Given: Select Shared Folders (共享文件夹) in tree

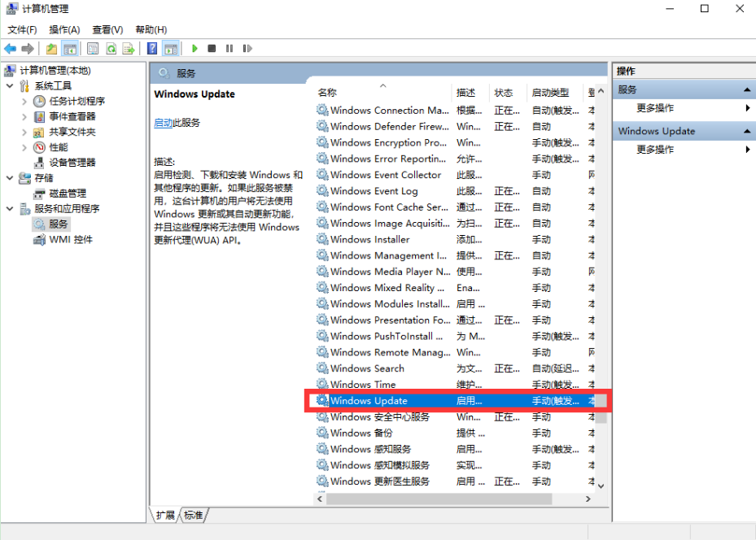Looking at the screenshot, I should click(72, 132).
